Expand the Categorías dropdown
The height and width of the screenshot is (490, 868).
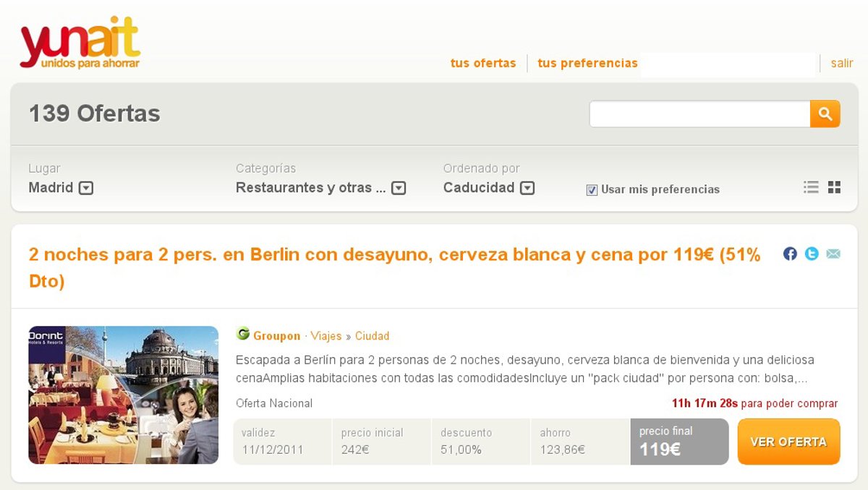[x=399, y=188]
